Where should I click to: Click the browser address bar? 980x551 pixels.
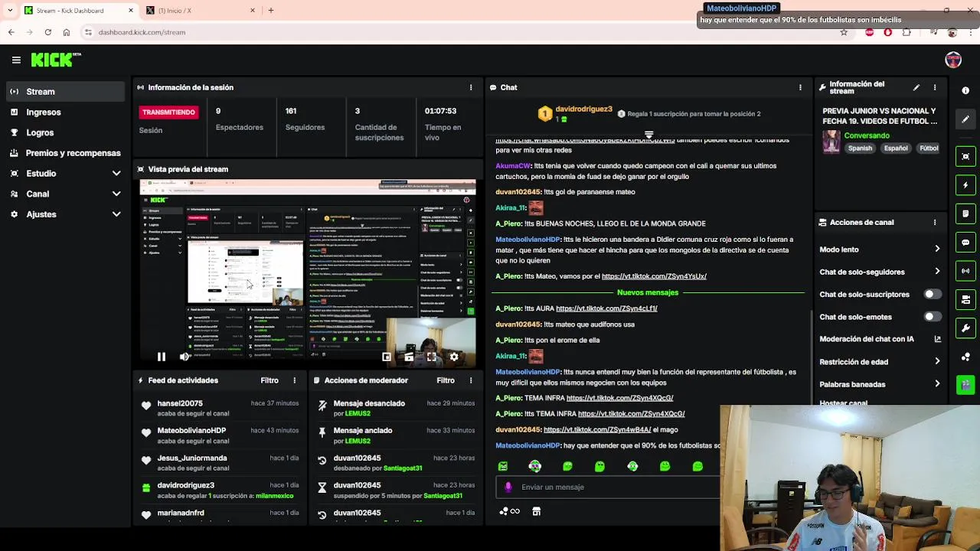(459, 32)
